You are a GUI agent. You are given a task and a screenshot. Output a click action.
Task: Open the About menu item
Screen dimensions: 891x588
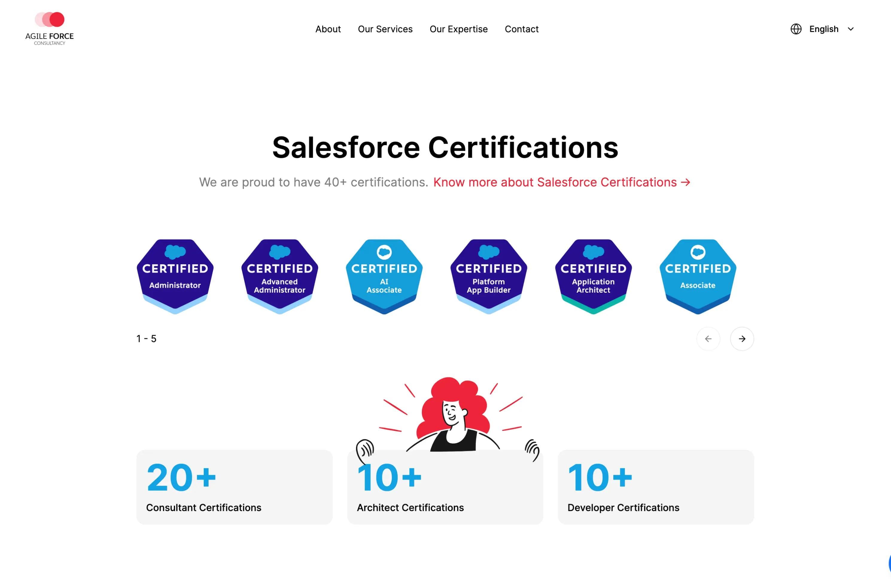(x=328, y=29)
